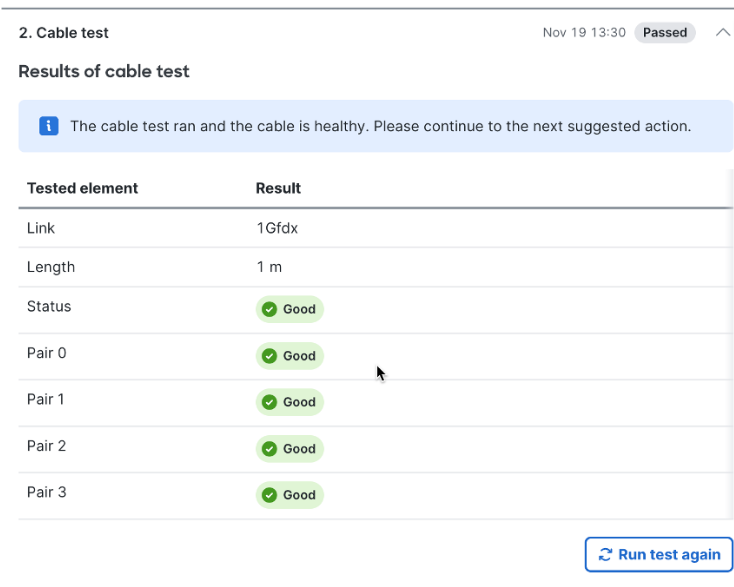Click the green check icon for Pair 0
Viewport: 734px width, 587px height.
click(269, 356)
